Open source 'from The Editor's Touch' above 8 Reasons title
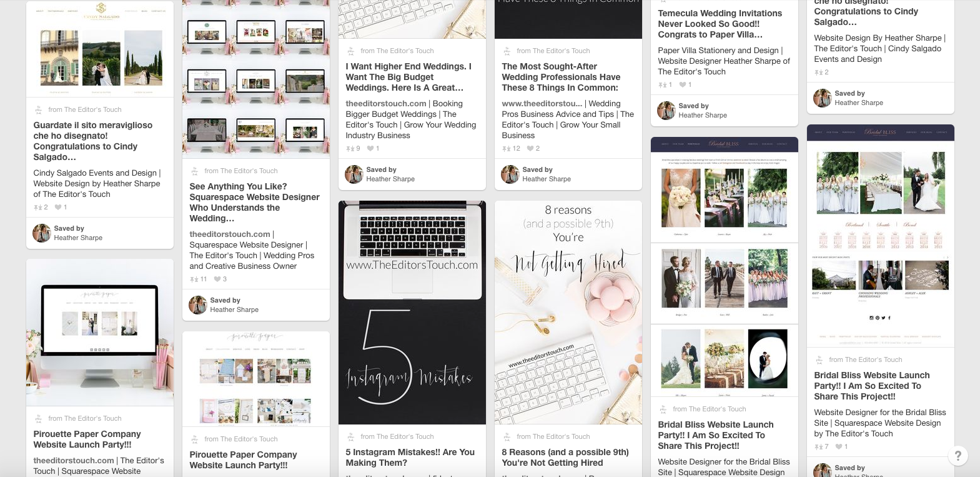The height and width of the screenshot is (477, 980). click(x=553, y=436)
